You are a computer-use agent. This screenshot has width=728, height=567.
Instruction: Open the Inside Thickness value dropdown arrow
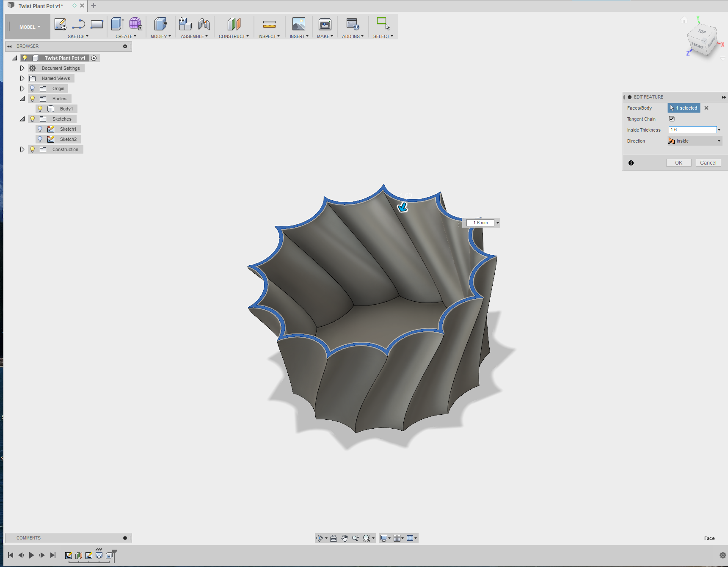click(719, 130)
